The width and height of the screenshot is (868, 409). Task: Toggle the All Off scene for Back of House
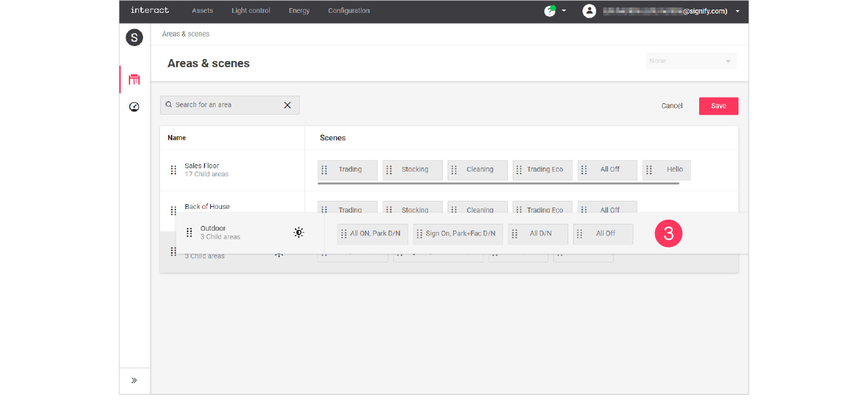(607, 210)
